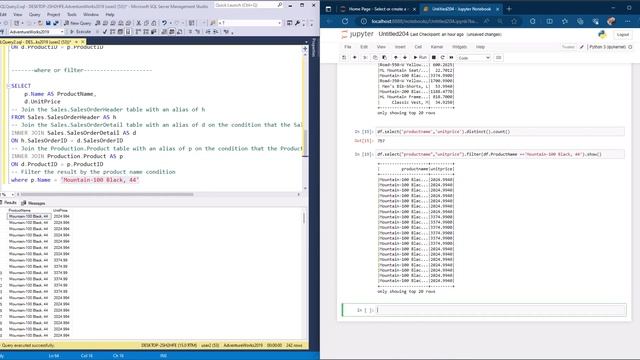This screenshot has width=640, height=360.
Task: Click the Untitled204 notebook title
Action: pos(393,34)
